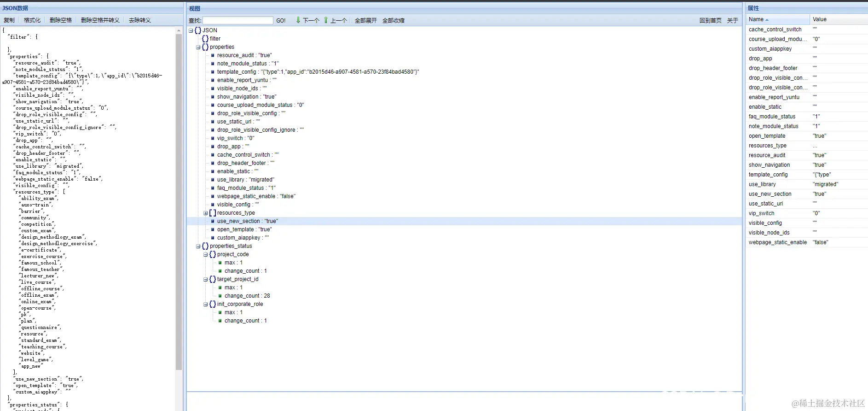
Task: Click vip_switch in properties table
Action: tap(761, 213)
